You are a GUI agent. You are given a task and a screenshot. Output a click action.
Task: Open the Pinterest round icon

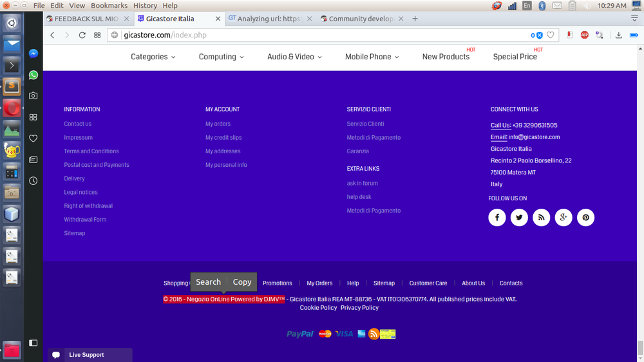pyautogui.click(x=585, y=217)
